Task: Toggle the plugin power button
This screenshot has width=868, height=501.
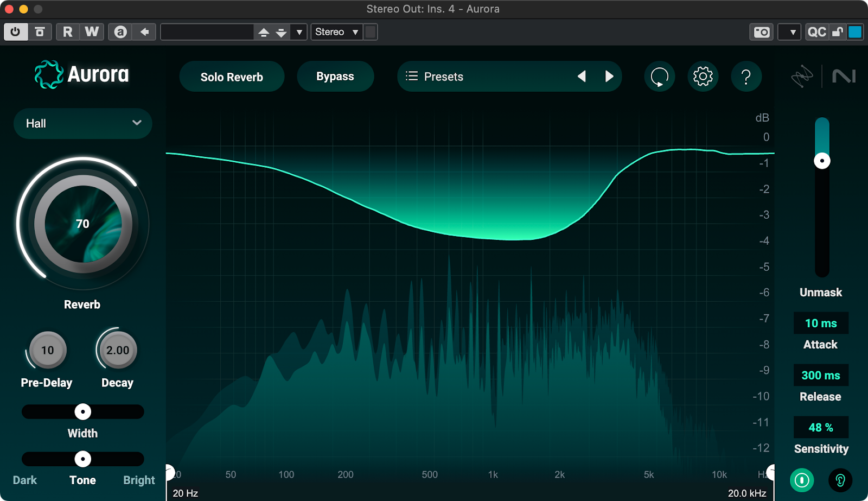Action: [15, 32]
